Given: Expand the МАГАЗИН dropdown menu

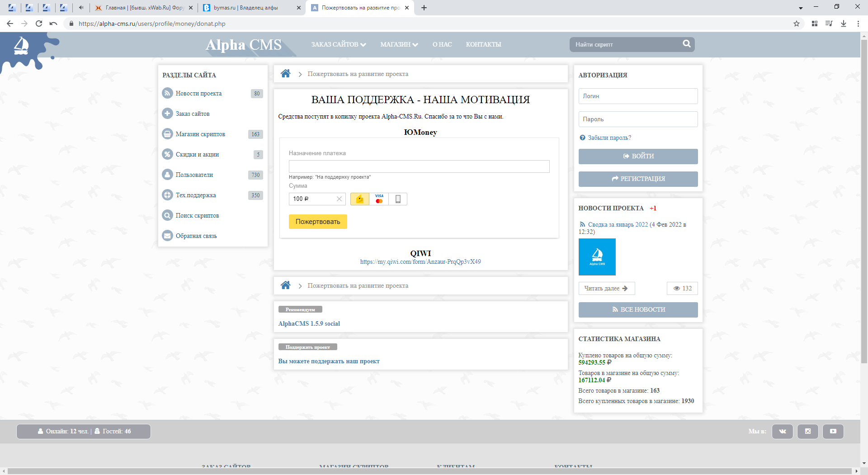Looking at the screenshot, I should click(399, 44).
